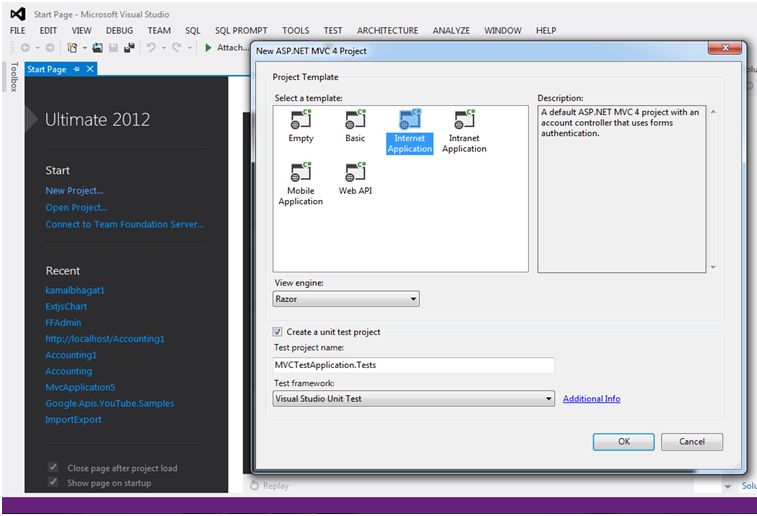This screenshot has height=516, width=757.
Task: Click the New Project... start link
Action: click(x=74, y=191)
